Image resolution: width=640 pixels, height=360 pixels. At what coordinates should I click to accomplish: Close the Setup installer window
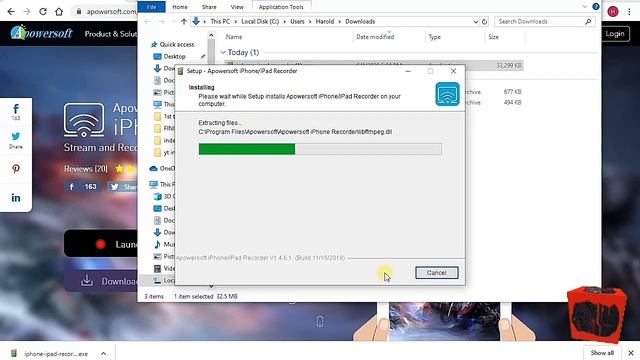tap(453, 71)
